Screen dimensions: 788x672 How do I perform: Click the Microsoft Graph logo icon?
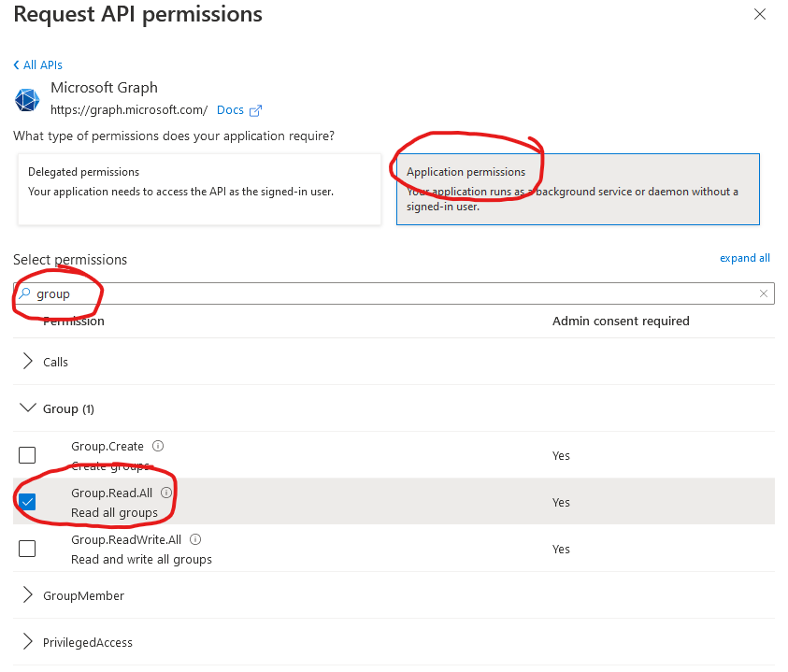pos(27,99)
